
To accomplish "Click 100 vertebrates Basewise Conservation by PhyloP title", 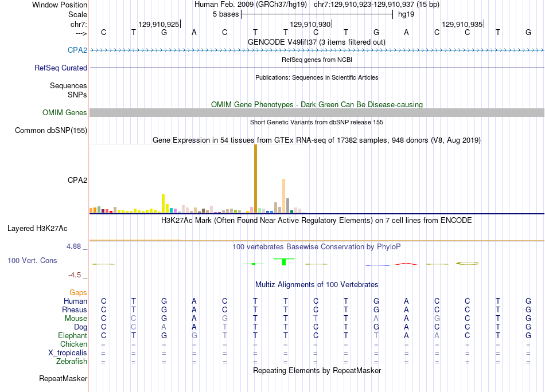I will tap(317, 246).
